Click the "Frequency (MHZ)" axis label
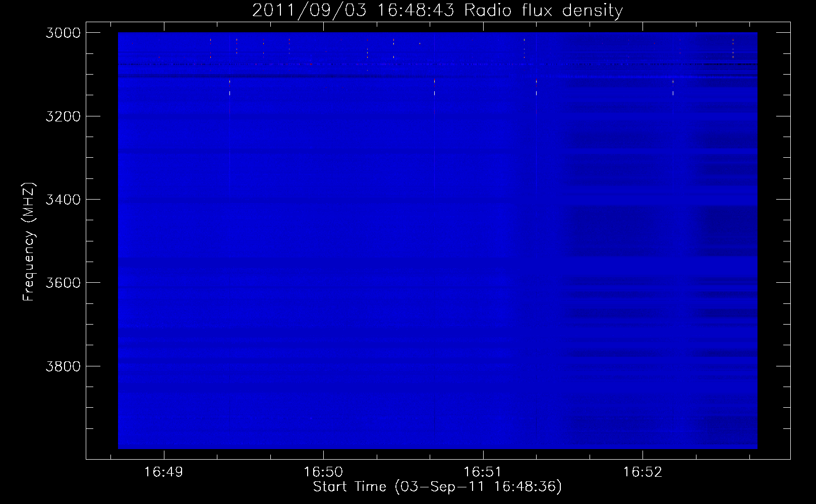Image resolution: width=816 pixels, height=504 pixels. pos(29,242)
